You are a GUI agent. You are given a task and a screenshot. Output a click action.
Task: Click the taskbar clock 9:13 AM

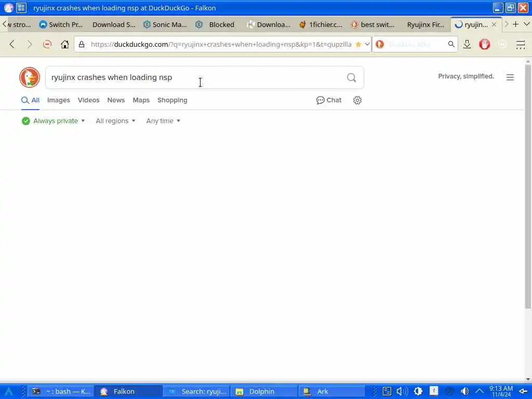tap(501, 392)
